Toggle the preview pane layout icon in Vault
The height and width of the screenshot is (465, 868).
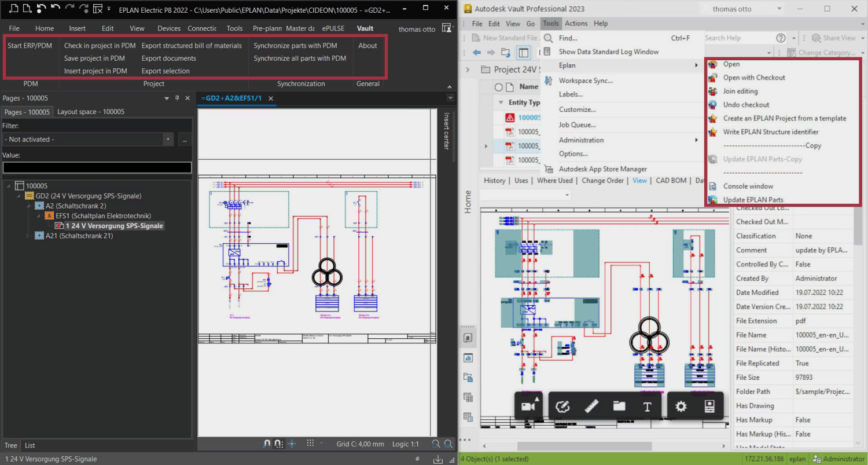point(523,53)
